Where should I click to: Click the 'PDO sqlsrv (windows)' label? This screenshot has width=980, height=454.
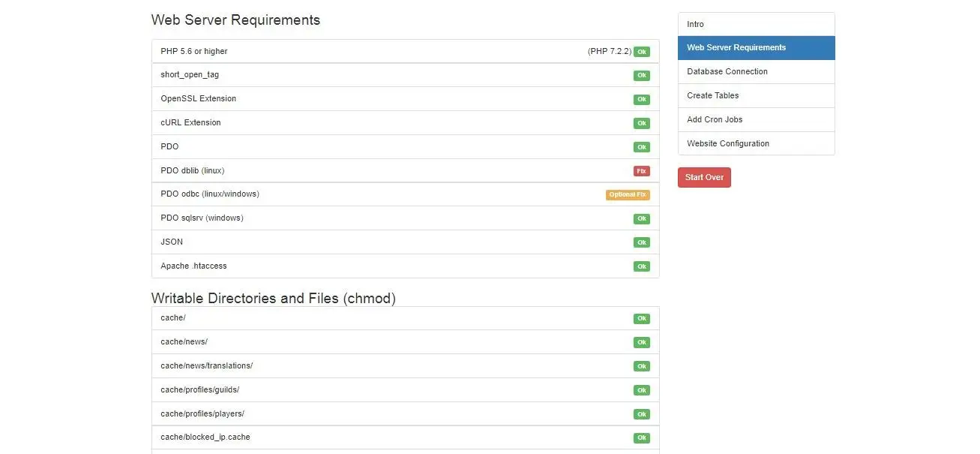pyautogui.click(x=202, y=218)
